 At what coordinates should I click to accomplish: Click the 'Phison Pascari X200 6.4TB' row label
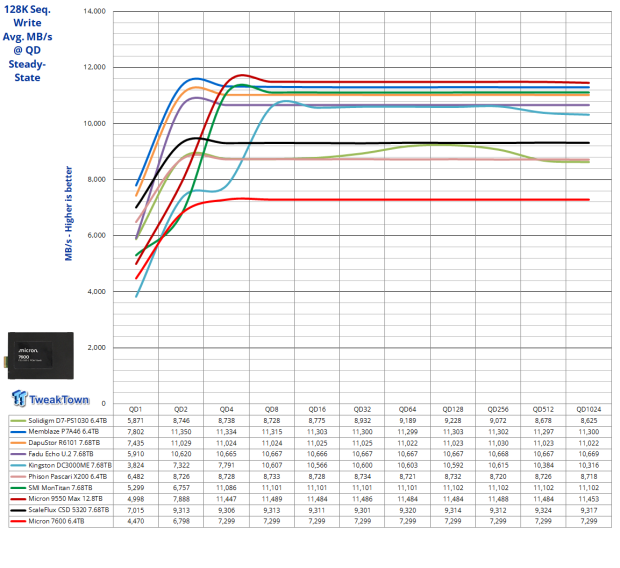tap(68, 477)
